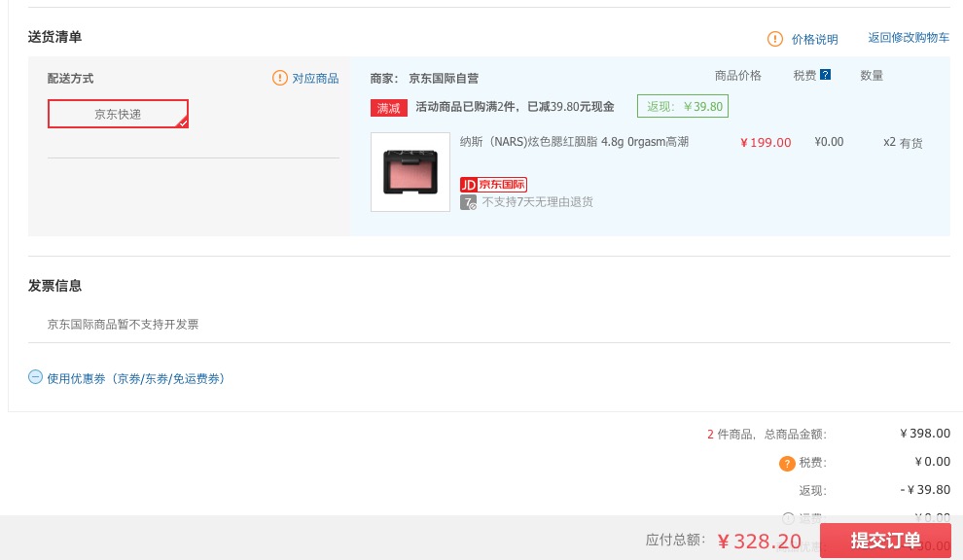The width and height of the screenshot is (963, 560).
Task: Click the x2 有货 quantity text
Action: pyautogui.click(x=903, y=143)
